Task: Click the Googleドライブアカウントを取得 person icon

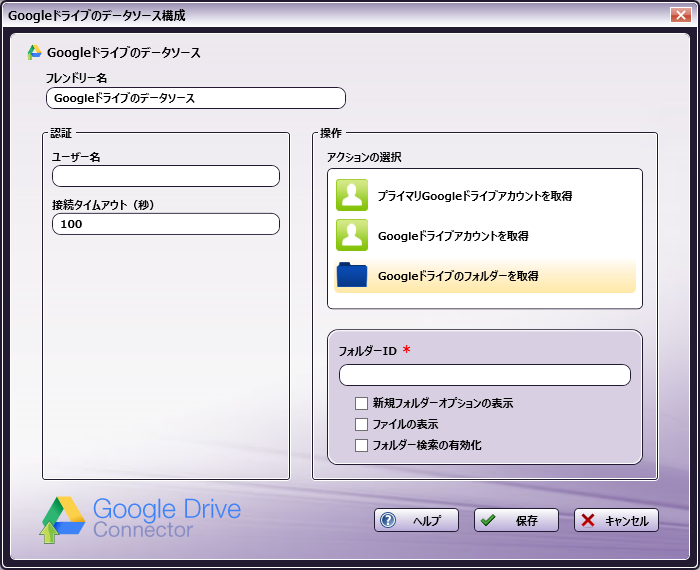Action: tap(352, 235)
